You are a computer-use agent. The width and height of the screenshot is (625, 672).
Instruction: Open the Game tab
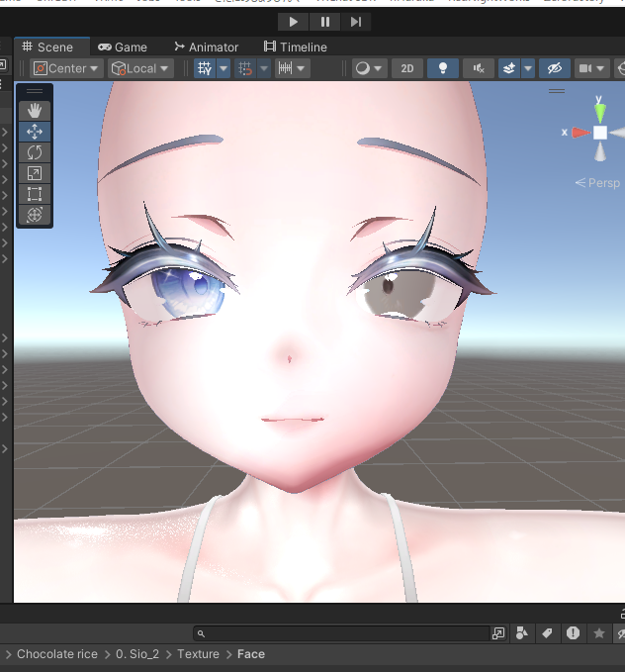pyautogui.click(x=123, y=48)
